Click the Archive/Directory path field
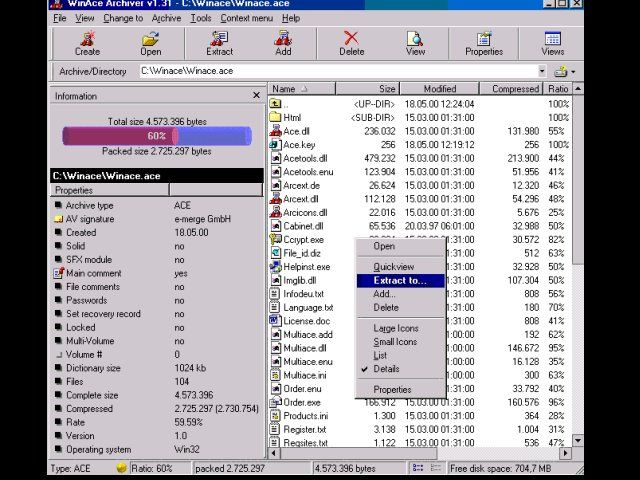This screenshot has width=640, height=480. [338, 71]
